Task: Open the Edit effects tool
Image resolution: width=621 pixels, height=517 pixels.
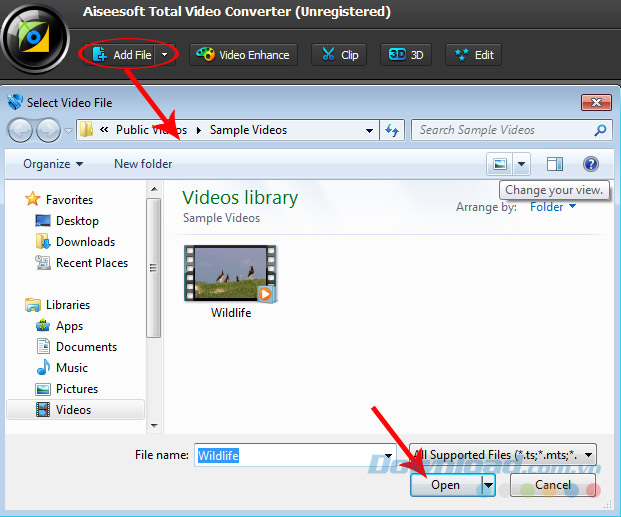Action: coord(473,54)
